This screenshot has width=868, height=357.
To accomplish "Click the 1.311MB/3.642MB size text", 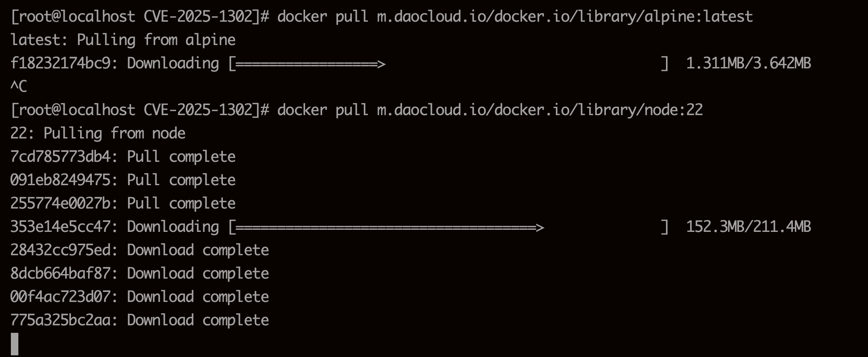I will click(x=748, y=63).
